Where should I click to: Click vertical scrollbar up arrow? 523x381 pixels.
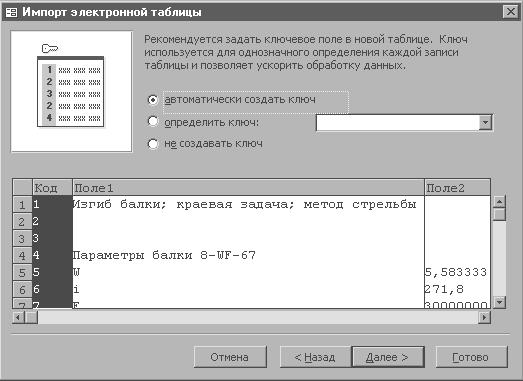[x=499, y=202]
